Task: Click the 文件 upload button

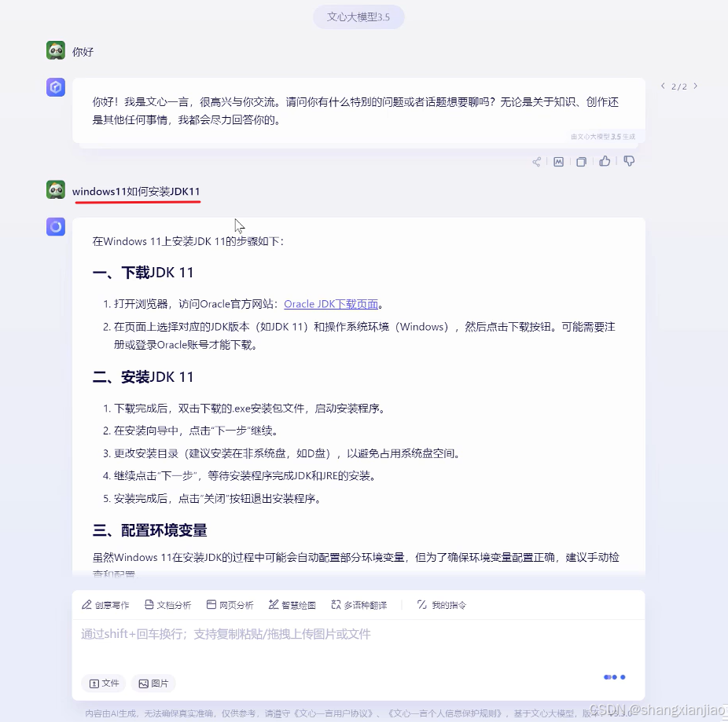Action: (x=104, y=683)
